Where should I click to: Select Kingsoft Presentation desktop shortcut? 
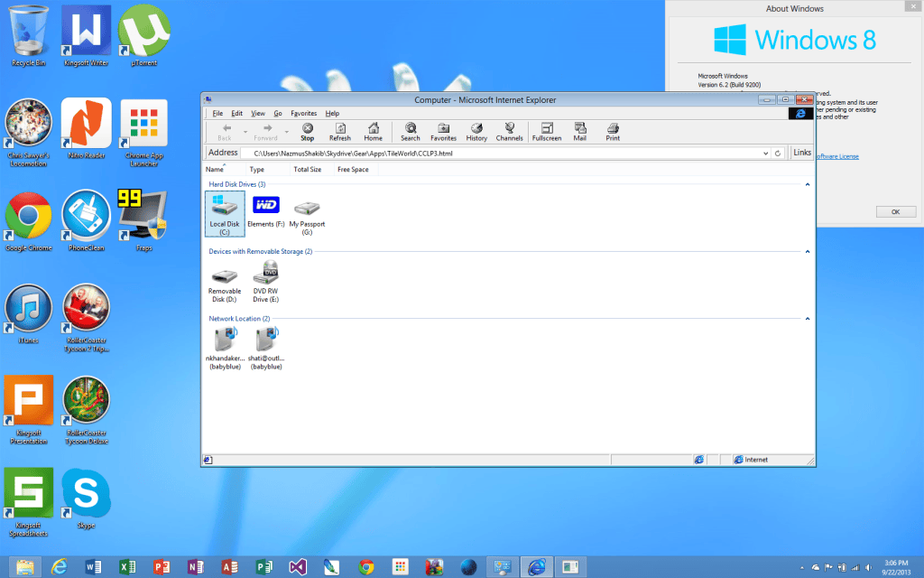coord(28,411)
